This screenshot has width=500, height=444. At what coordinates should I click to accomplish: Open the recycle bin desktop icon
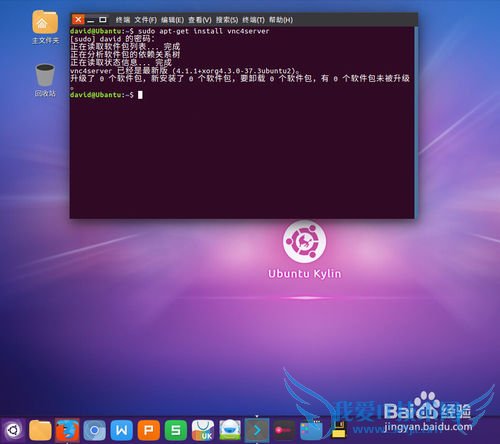click(x=45, y=80)
